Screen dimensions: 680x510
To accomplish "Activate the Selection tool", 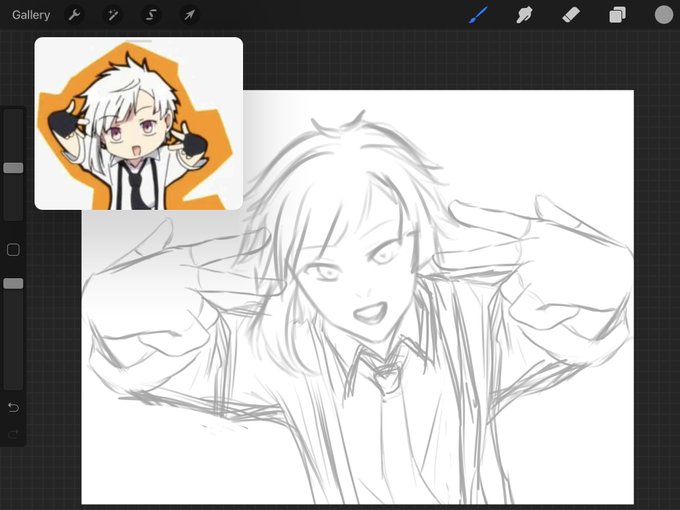I will [151, 15].
